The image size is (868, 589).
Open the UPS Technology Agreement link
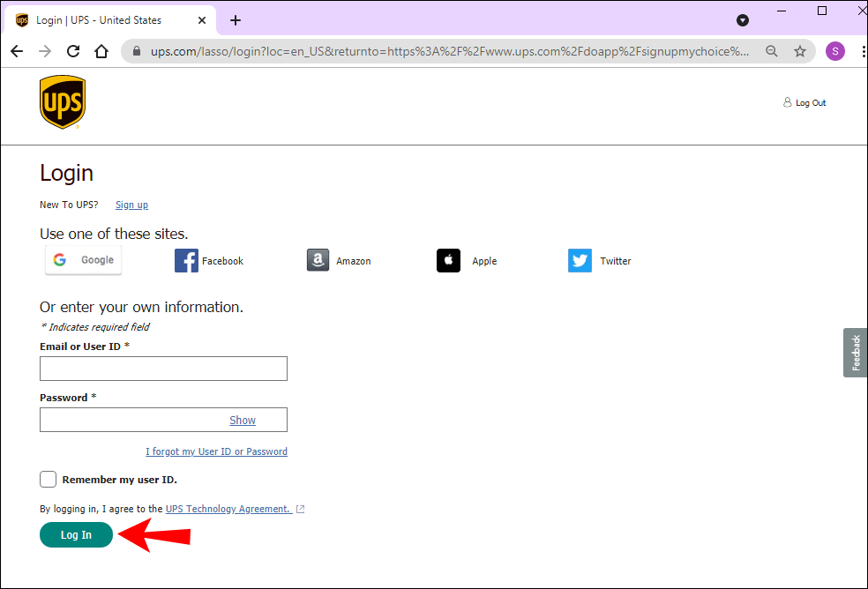click(229, 509)
